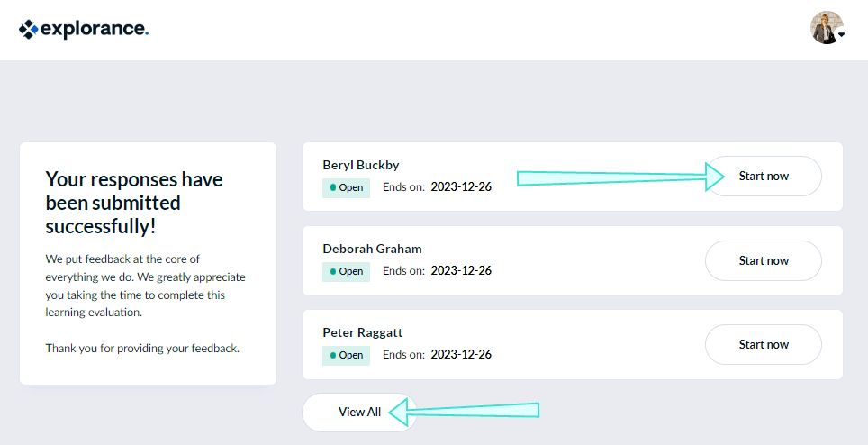The height and width of the screenshot is (445, 868).
Task: Click the Deborah Graham name
Action: point(372,249)
